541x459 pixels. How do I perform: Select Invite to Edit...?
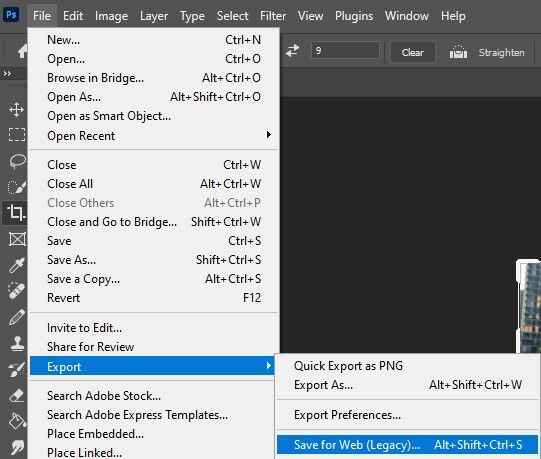[154, 328]
